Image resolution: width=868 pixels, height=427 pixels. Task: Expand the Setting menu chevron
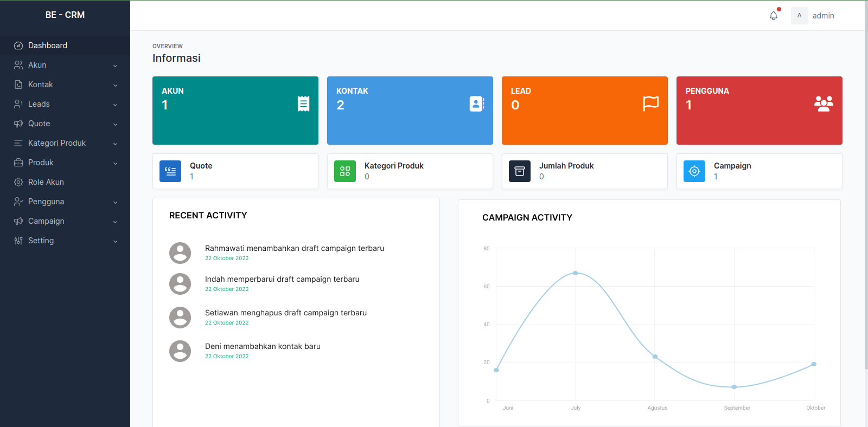tap(115, 241)
